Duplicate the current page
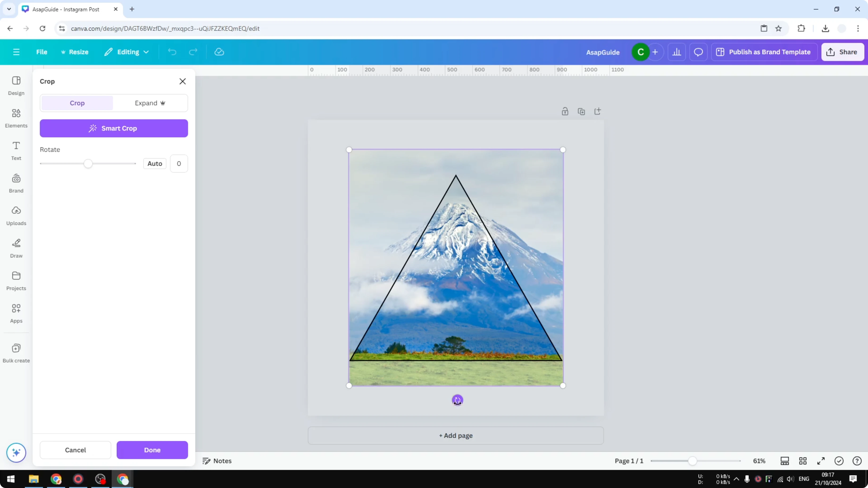The image size is (868, 488). pos(581,111)
